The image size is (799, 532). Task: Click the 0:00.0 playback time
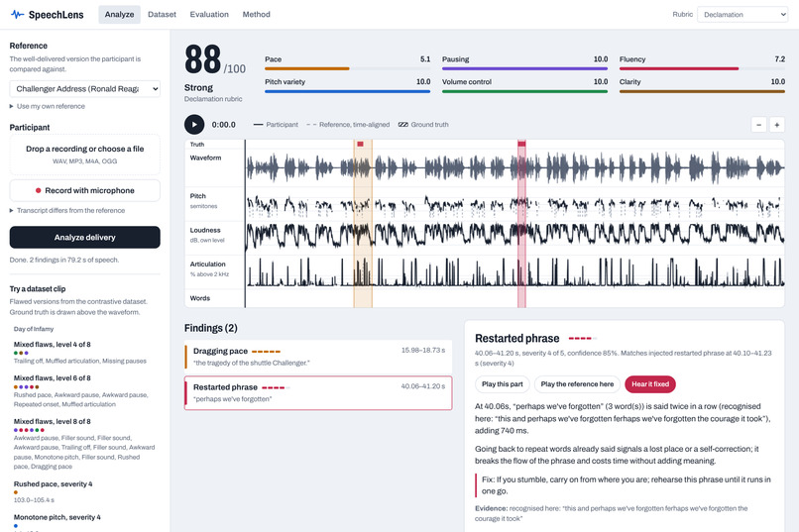[x=224, y=124]
